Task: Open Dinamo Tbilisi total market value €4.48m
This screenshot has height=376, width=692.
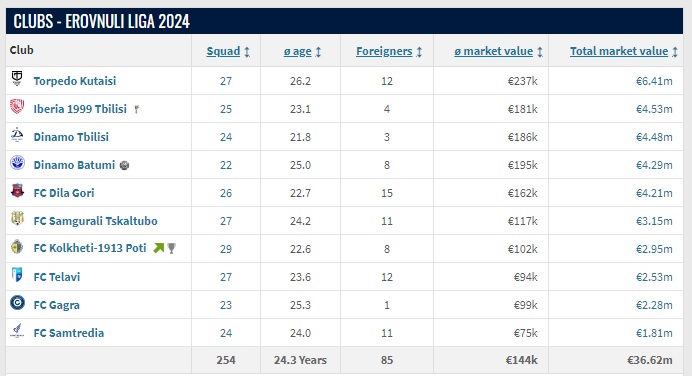Action: point(654,137)
